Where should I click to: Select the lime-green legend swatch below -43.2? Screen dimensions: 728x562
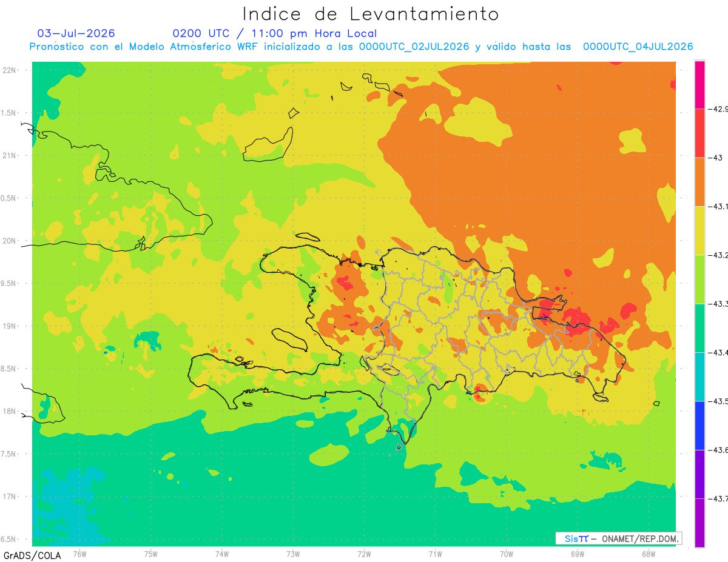coord(699,279)
